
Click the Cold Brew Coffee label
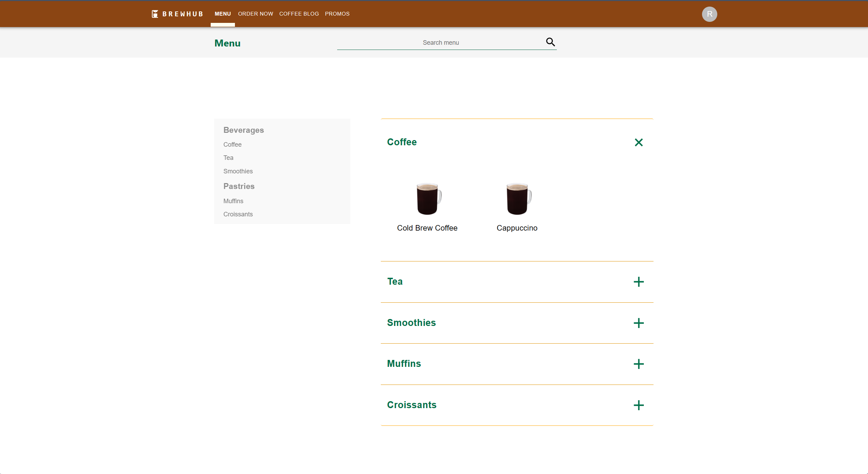427,228
